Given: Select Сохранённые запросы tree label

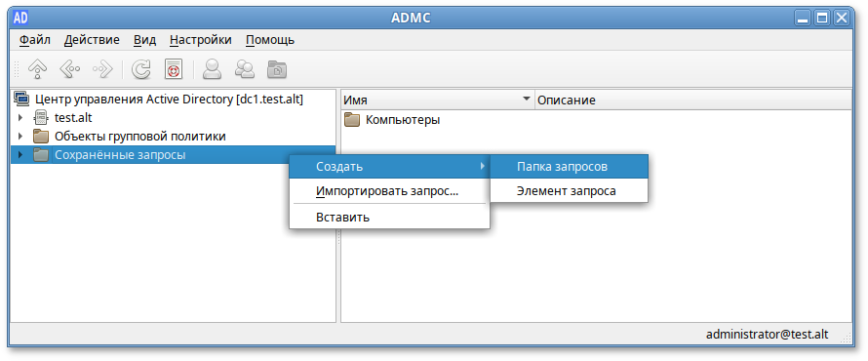Looking at the screenshot, I should [x=120, y=155].
